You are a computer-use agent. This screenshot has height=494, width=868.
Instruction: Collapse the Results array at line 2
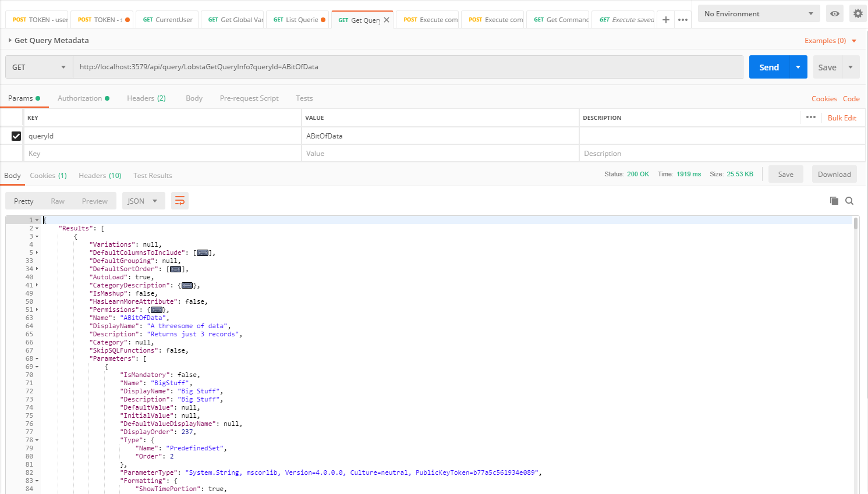pos(37,228)
